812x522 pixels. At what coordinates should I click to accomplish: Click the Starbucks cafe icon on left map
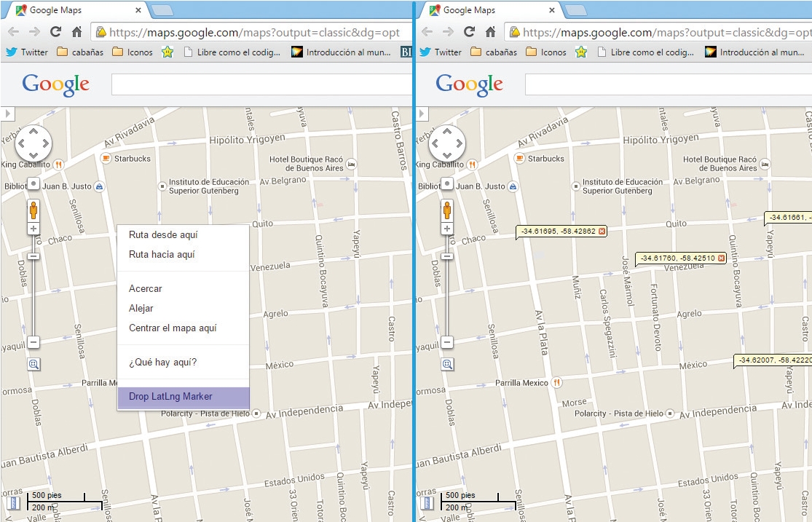pyautogui.click(x=106, y=159)
